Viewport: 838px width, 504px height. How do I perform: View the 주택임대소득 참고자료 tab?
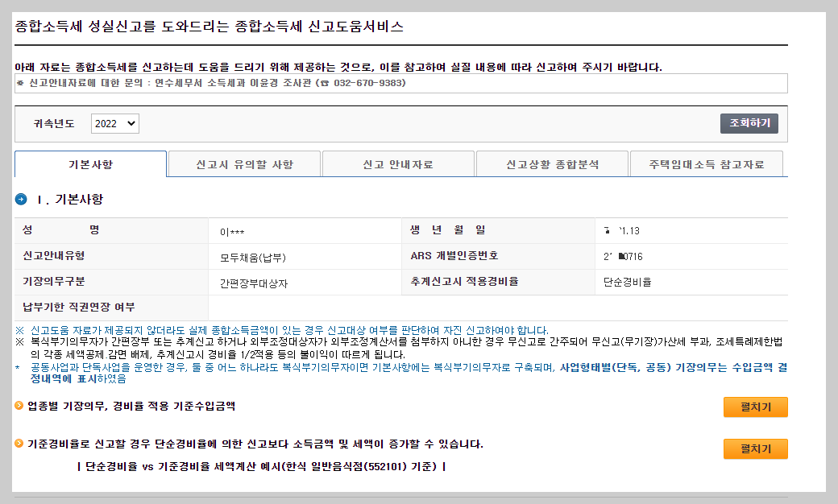click(x=707, y=163)
